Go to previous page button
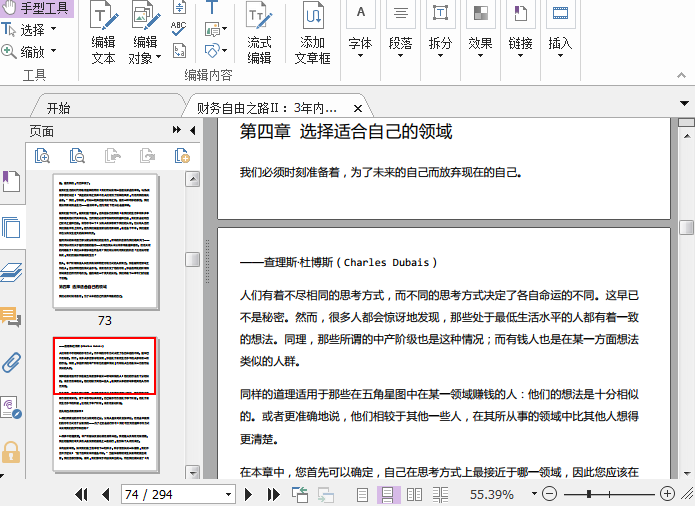Viewport: 695px width, 506px height. pyautogui.click(x=105, y=494)
